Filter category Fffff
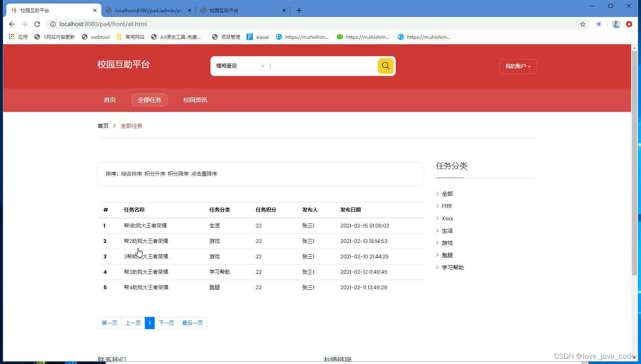This screenshot has height=364, width=641. [x=447, y=206]
